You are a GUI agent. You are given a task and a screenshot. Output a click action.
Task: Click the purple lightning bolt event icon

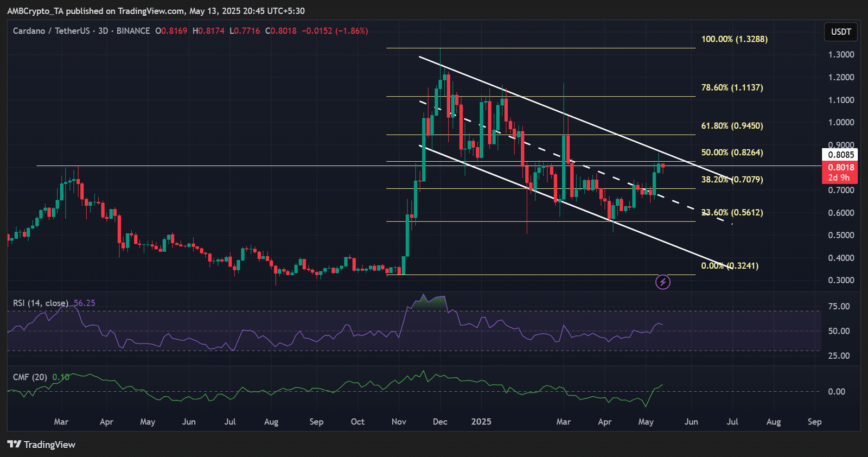click(663, 282)
